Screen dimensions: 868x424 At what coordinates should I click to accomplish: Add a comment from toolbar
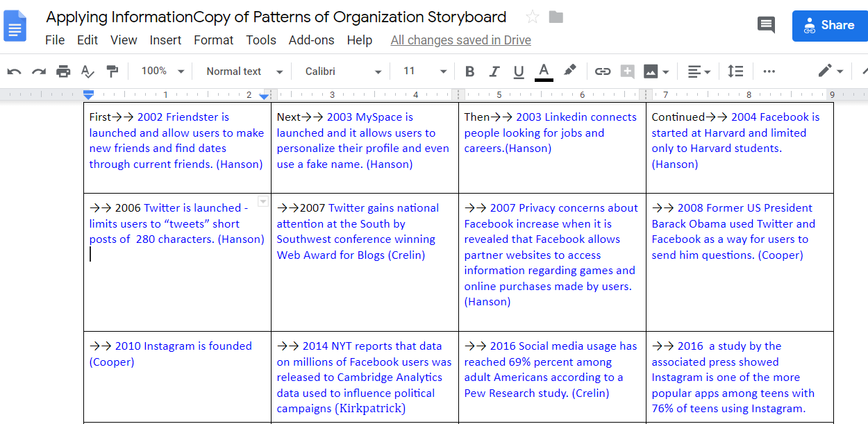[627, 71]
